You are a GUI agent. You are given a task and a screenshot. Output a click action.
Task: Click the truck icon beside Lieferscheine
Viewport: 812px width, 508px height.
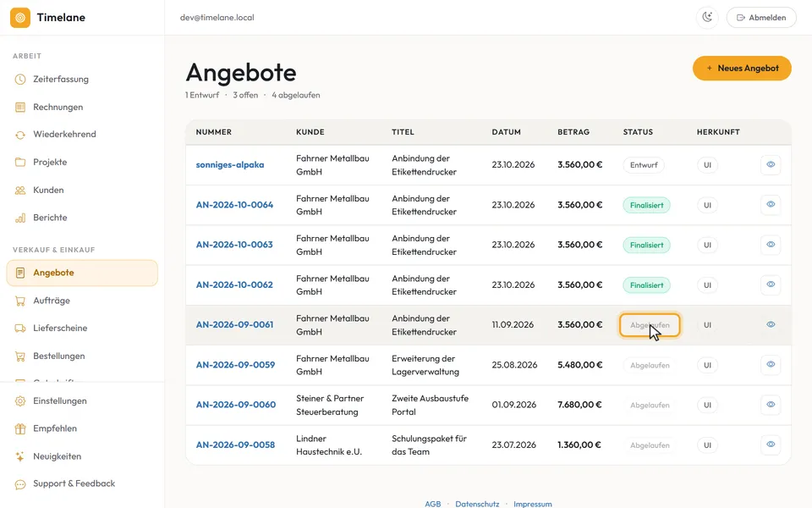click(x=20, y=329)
